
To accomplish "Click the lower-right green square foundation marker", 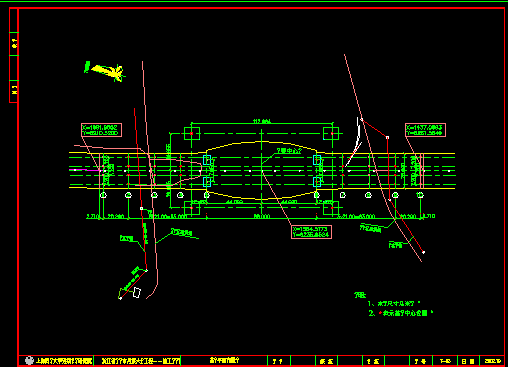I will (x=331, y=208).
